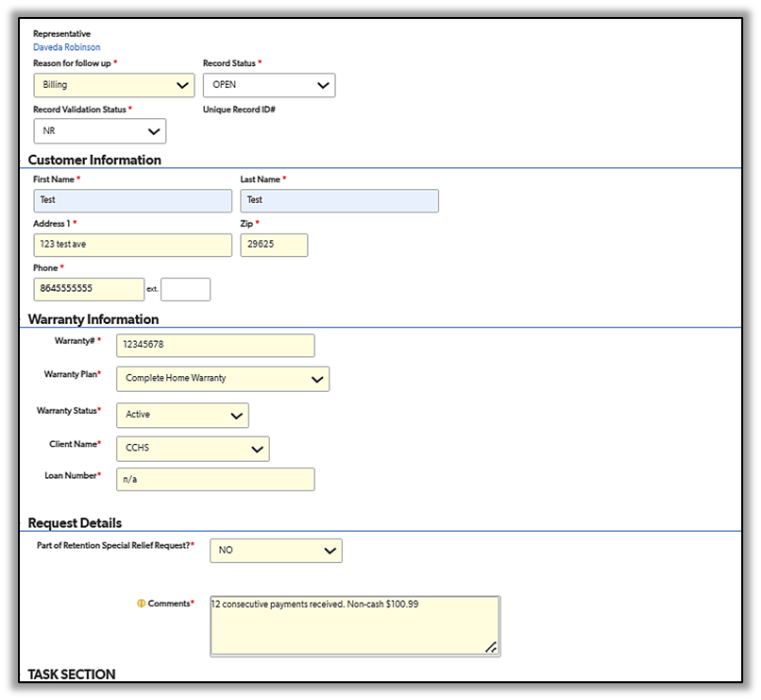
Task: Click the Zip code field
Action: [x=274, y=246]
